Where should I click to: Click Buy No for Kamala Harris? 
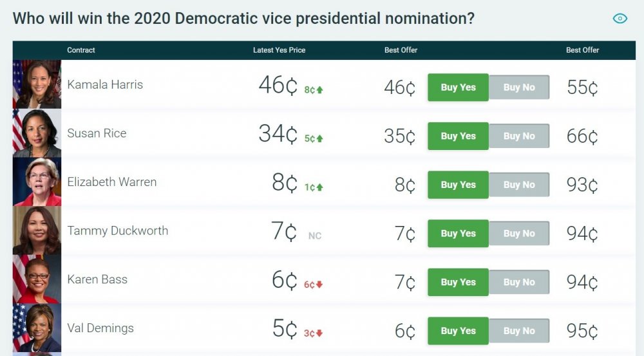coord(519,88)
